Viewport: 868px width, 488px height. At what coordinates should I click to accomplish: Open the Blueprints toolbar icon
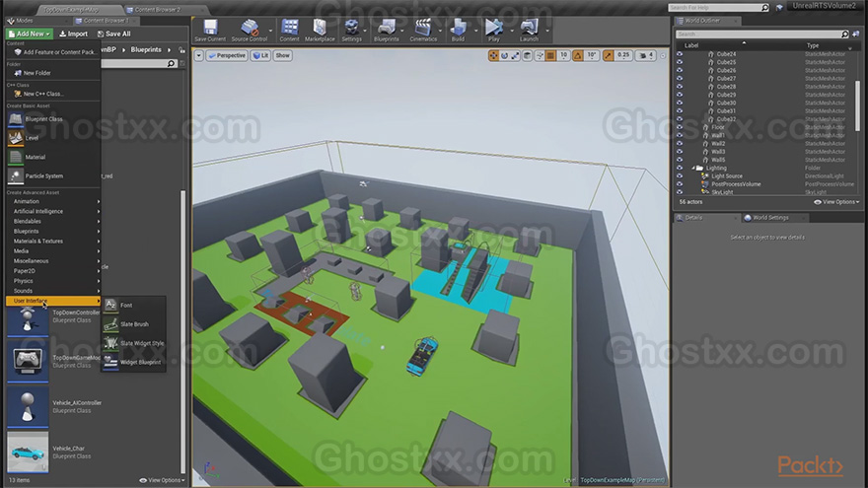(386, 28)
